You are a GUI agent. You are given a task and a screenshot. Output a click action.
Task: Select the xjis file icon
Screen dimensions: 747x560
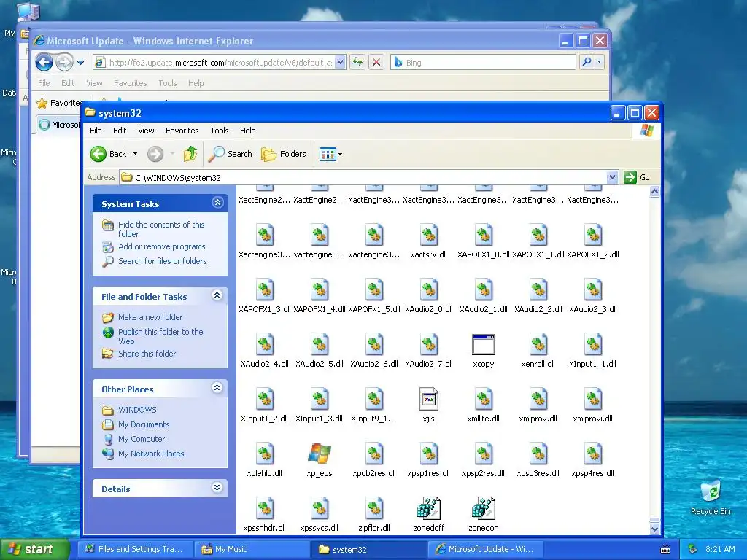[x=428, y=399]
